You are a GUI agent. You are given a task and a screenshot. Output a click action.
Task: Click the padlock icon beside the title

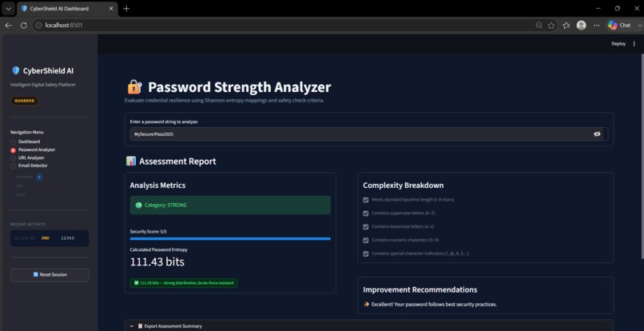[135, 87]
